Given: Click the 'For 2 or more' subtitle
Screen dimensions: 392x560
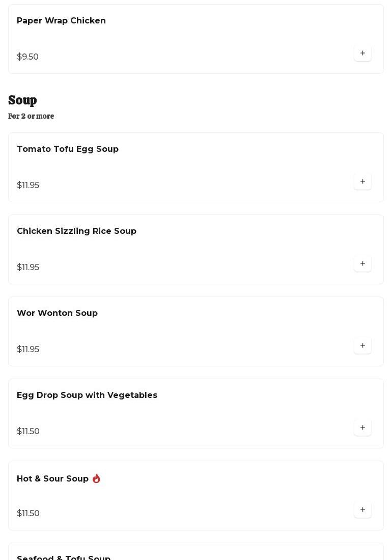Looking at the screenshot, I should tap(31, 116).
